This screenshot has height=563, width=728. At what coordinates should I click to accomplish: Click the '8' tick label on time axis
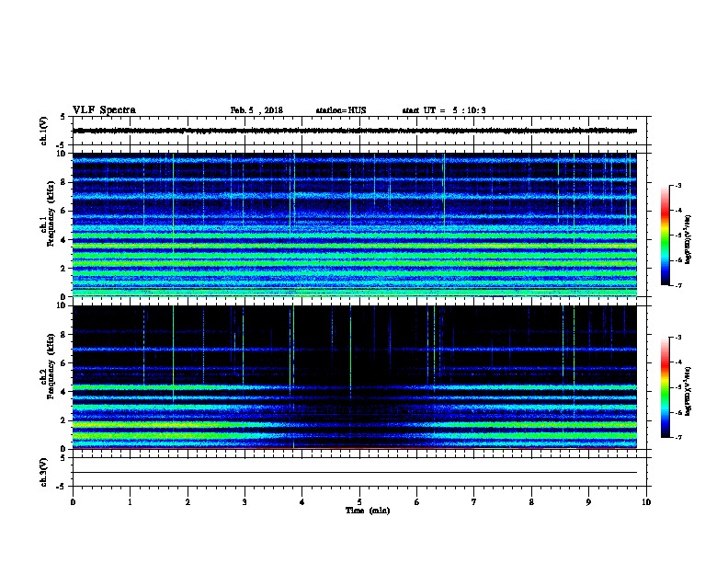(x=531, y=502)
